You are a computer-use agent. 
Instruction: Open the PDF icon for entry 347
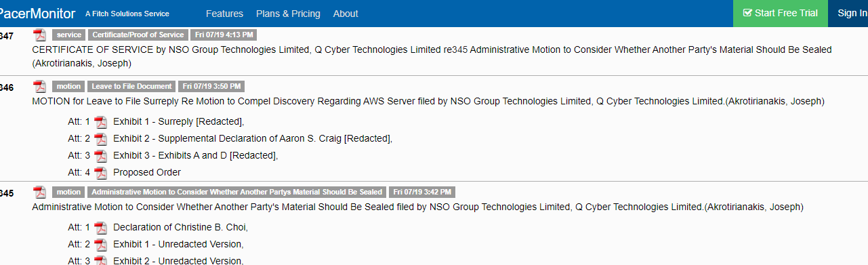tap(40, 35)
